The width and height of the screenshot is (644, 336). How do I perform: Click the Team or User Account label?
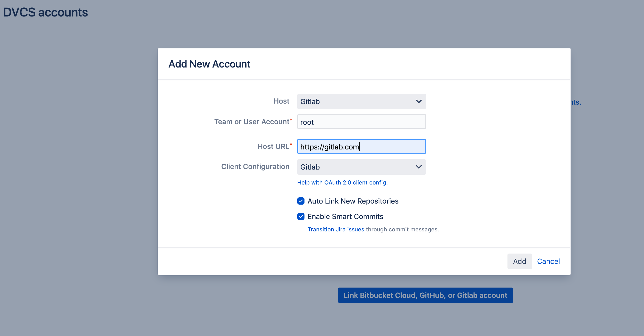coord(252,122)
